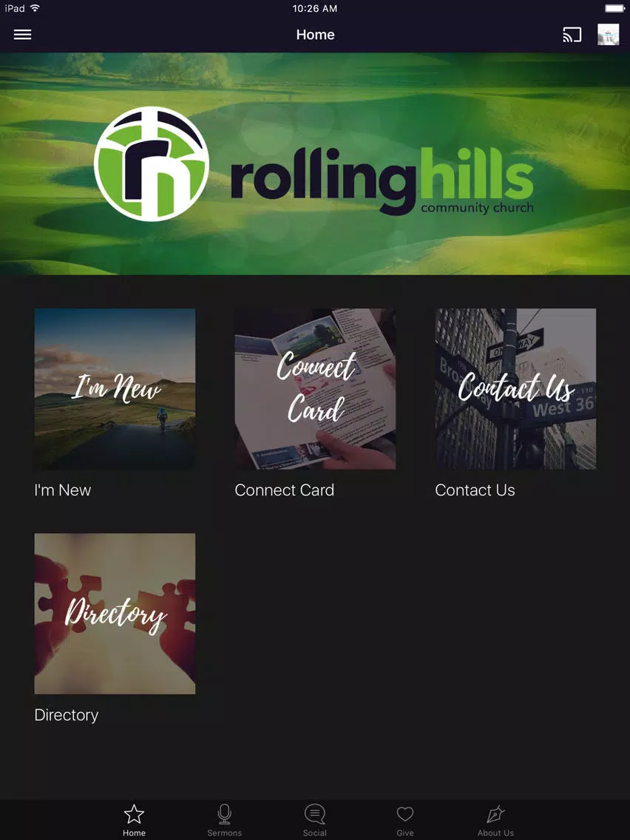Select the Connect Card text label
The width and height of the screenshot is (630, 840).
pyautogui.click(x=285, y=490)
